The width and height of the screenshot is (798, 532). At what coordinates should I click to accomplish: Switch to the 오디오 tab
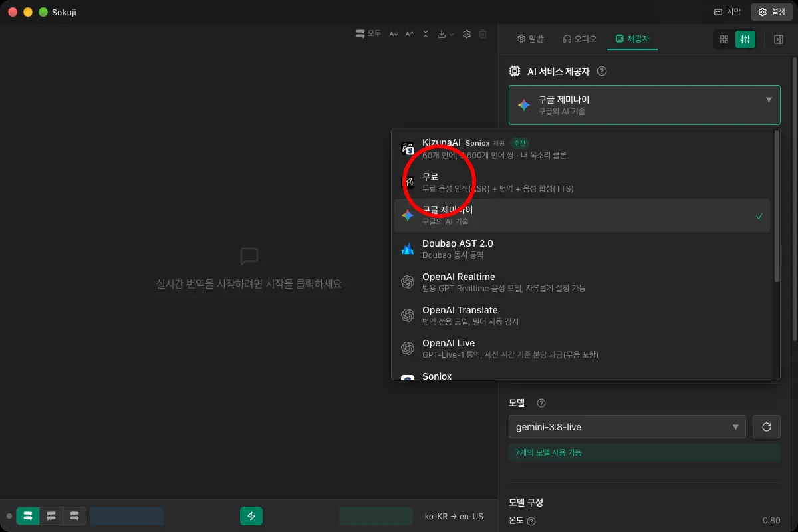pos(579,39)
